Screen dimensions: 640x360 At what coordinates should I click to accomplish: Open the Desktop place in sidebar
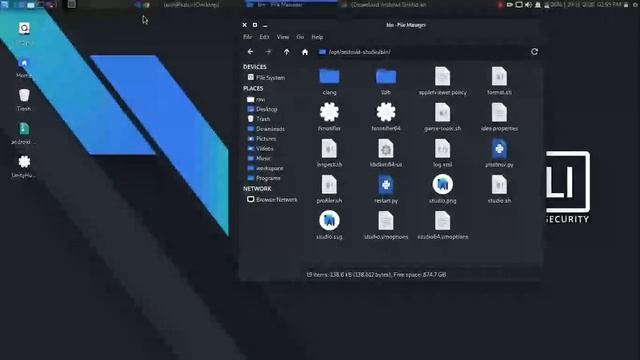(262, 109)
